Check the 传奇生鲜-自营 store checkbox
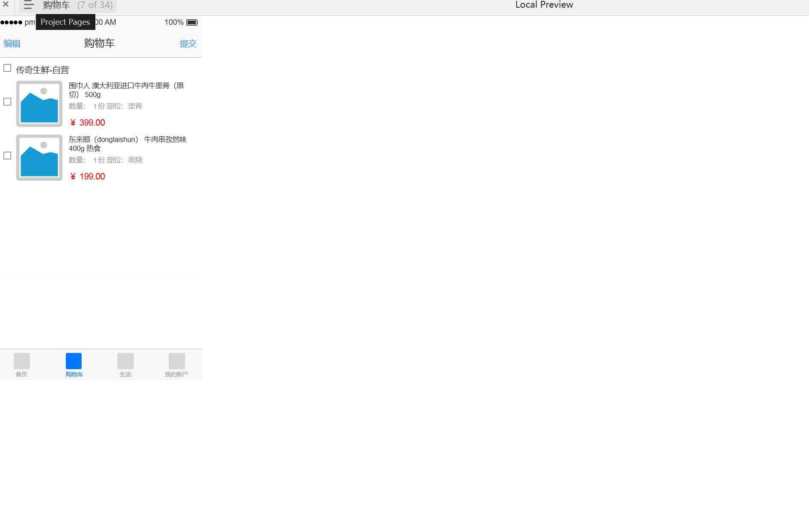This screenshot has height=532, width=809. tap(7, 68)
